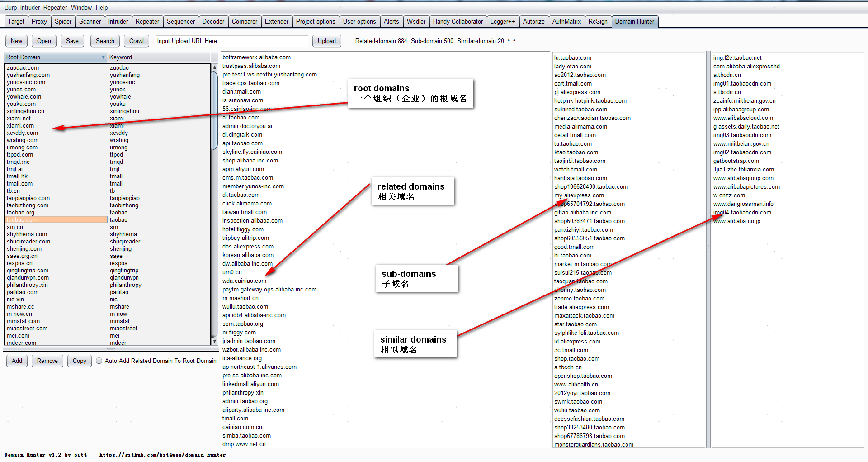Focus the Input Upload URL field
Screen dimensions: 868x462
pos(231,41)
